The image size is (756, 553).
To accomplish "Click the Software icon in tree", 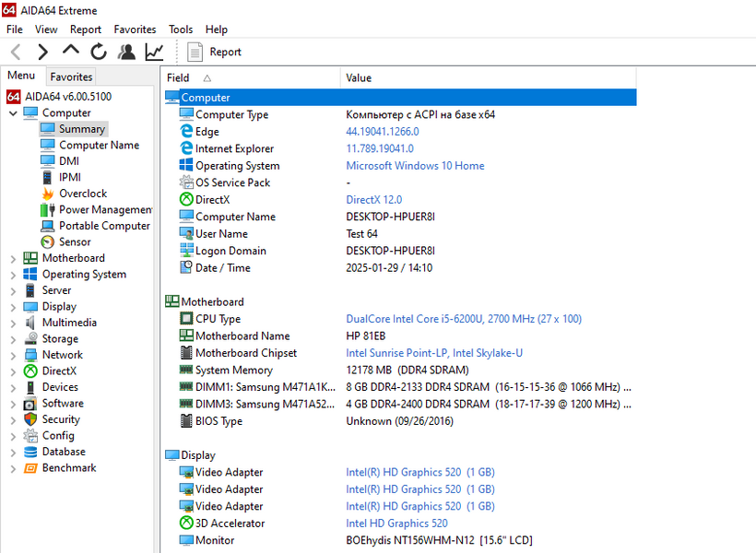I will (x=30, y=403).
